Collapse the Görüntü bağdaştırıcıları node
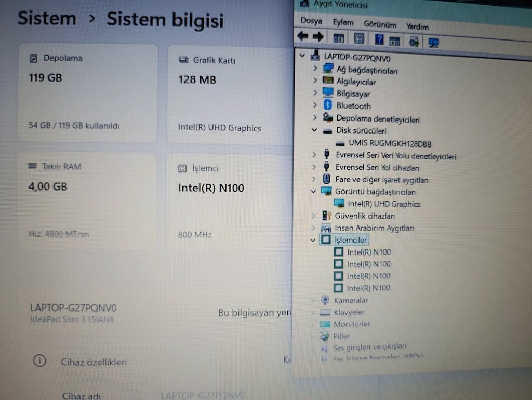Screen dimensions: 532x400 click(x=313, y=191)
